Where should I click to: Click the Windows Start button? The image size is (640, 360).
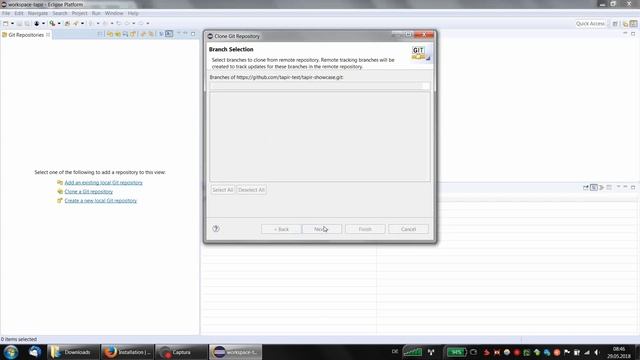click(11, 352)
